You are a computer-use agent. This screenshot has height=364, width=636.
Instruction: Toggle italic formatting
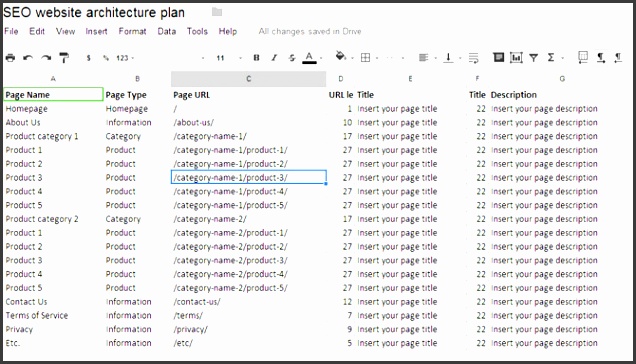coord(275,58)
